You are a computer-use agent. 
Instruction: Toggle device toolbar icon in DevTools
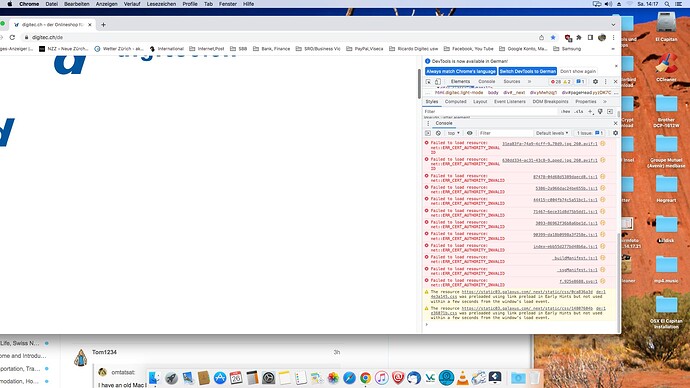[437, 82]
